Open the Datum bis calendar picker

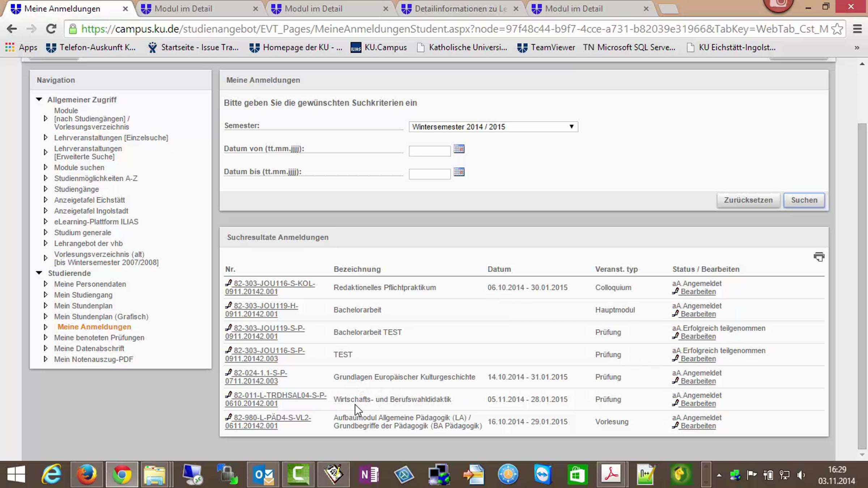coord(459,172)
